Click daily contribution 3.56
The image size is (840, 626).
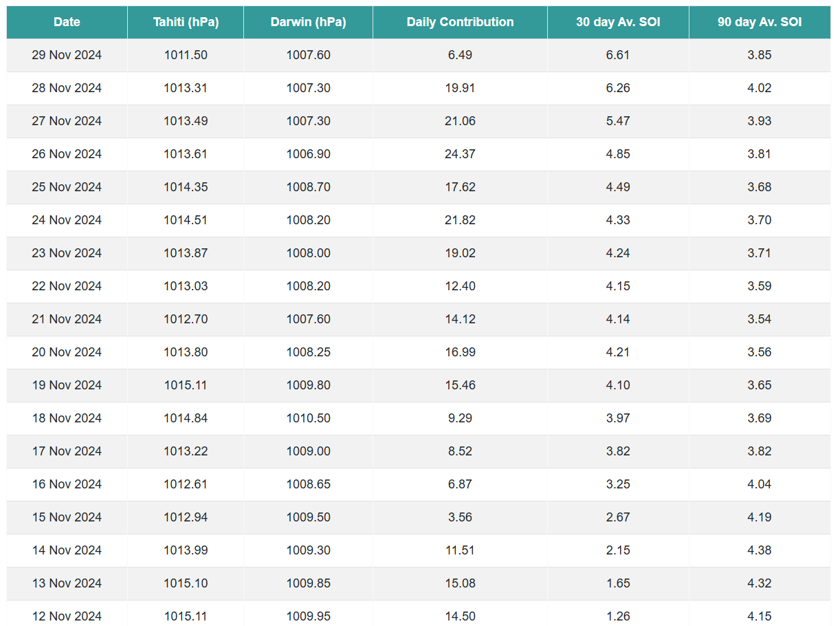click(x=460, y=517)
